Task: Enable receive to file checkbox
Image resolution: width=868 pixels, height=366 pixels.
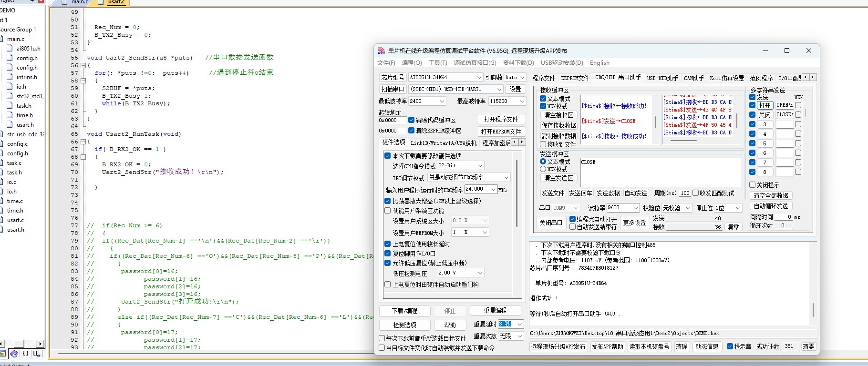Action: click(543, 144)
